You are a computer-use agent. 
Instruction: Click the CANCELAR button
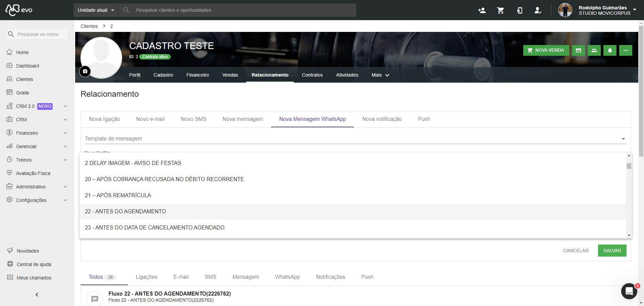tap(576, 251)
